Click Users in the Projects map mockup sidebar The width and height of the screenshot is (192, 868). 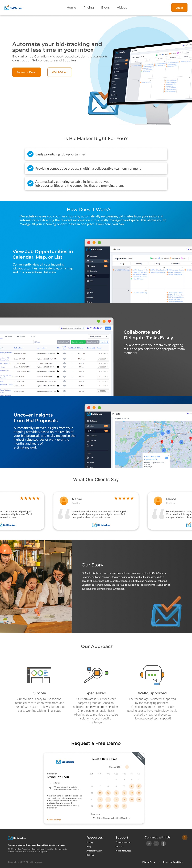90,458
